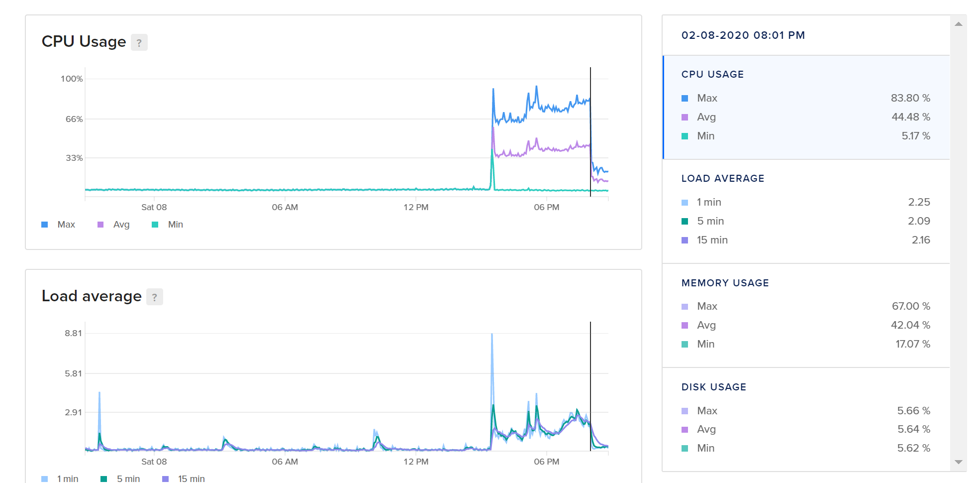Click the 02-08-2020 08:01 PM timestamp

[743, 35]
